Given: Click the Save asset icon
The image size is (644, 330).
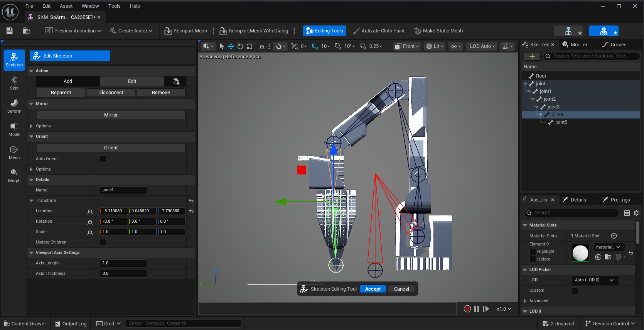Looking at the screenshot, I should coord(10,31).
